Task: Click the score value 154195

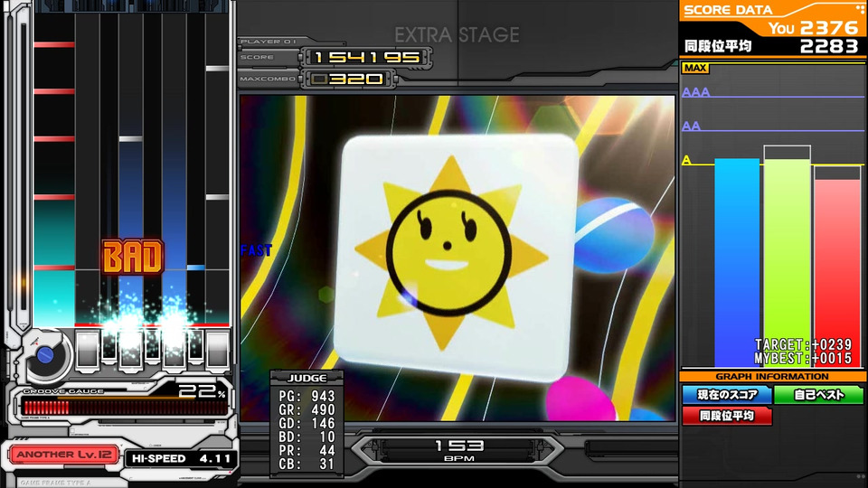Action: (x=366, y=57)
